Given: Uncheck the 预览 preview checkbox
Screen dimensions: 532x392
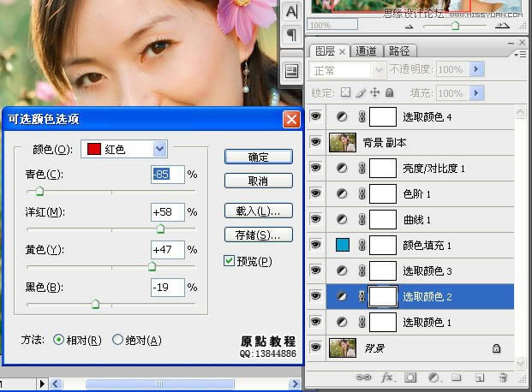Looking at the screenshot, I should [229, 261].
